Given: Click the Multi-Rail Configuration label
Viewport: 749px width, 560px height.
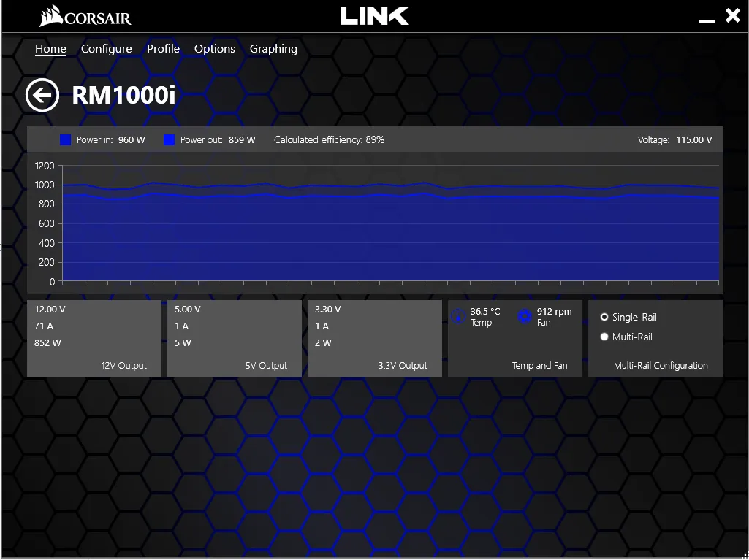Looking at the screenshot, I should pyautogui.click(x=661, y=366).
